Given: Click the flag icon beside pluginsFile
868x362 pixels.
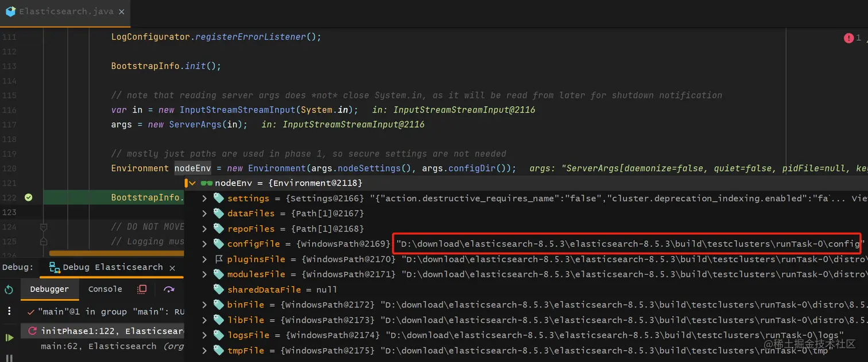Looking at the screenshot, I should 218,259.
